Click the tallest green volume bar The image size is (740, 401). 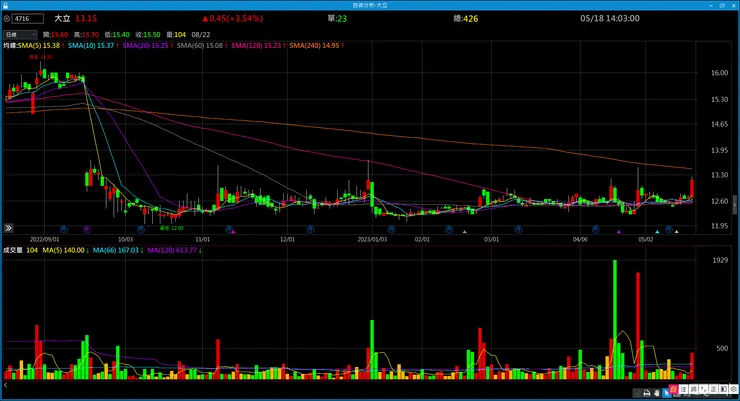tap(615, 319)
